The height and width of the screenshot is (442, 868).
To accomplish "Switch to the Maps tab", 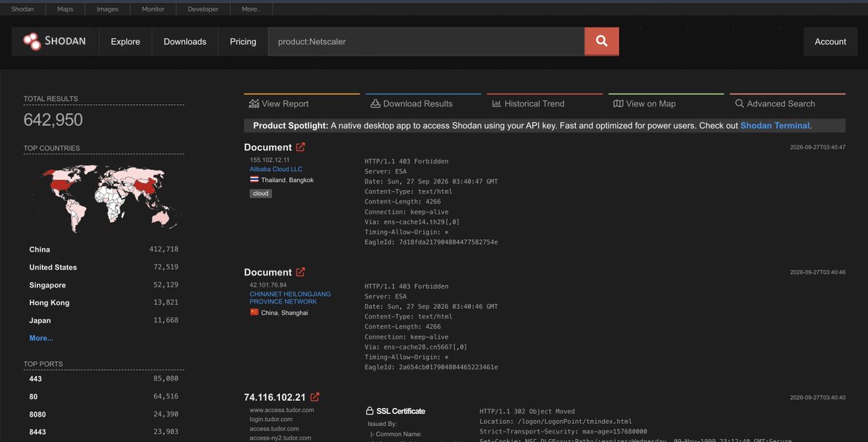I will pos(64,9).
